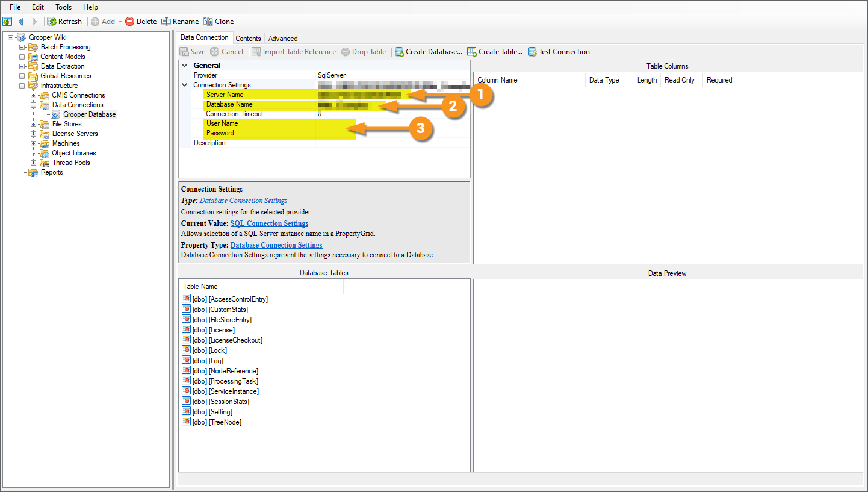Click the Clone toolbar icon

click(208, 22)
